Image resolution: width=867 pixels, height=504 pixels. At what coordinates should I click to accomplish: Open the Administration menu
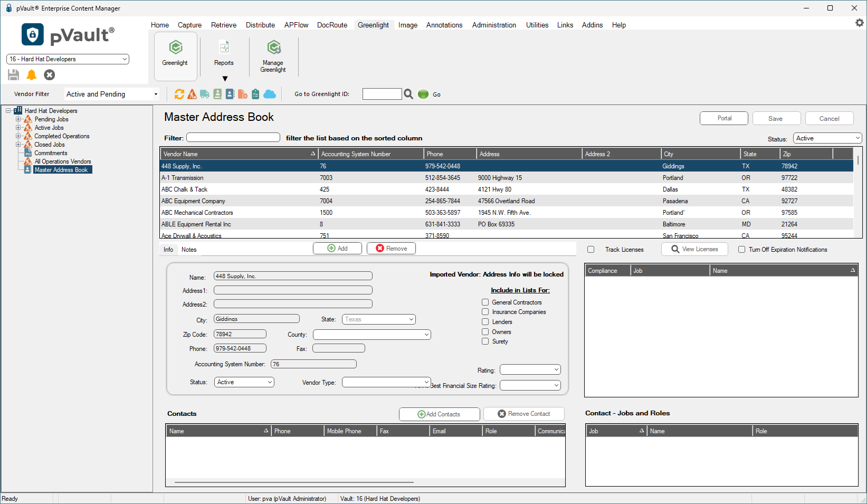coord(494,25)
